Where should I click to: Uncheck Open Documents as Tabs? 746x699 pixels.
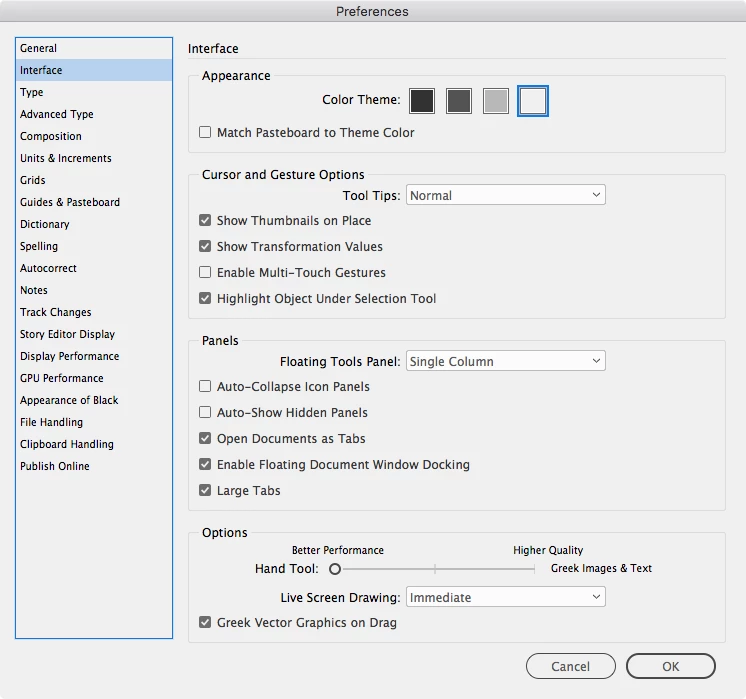coord(205,438)
